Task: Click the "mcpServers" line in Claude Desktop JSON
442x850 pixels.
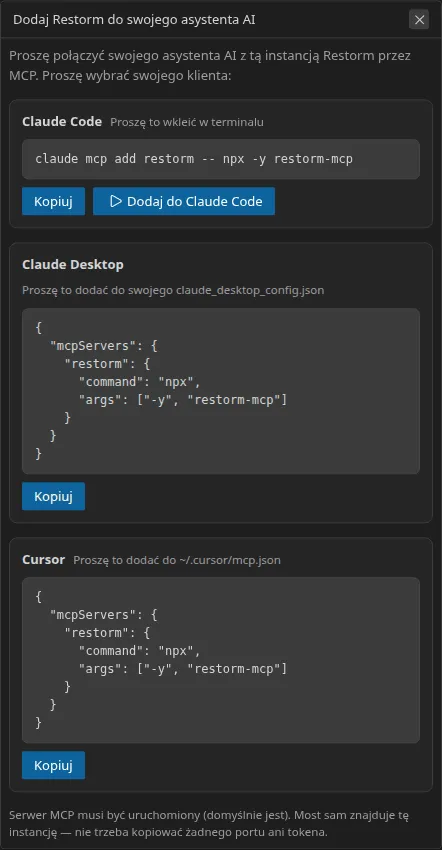Action: click(104, 346)
